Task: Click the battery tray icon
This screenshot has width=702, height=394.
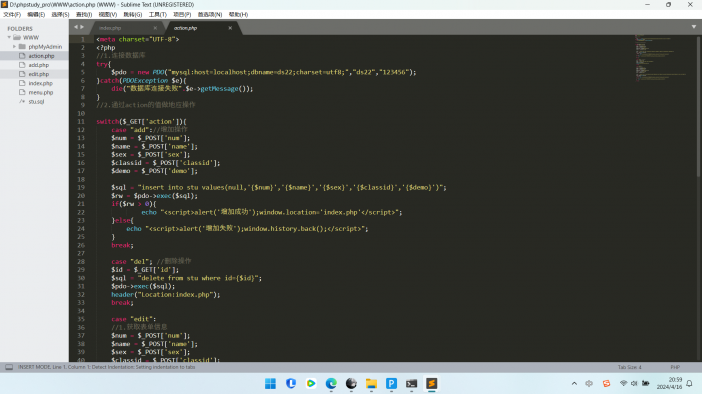Action: [x=646, y=383]
